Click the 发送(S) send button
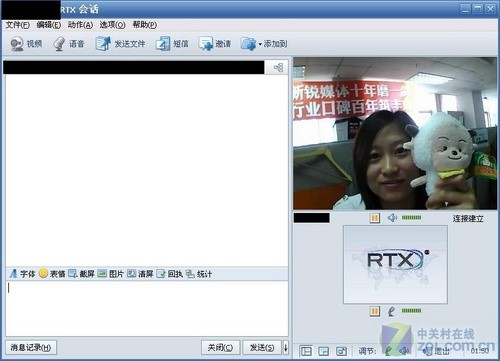Image resolution: width=500 pixels, height=361 pixels. (x=262, y=348)
